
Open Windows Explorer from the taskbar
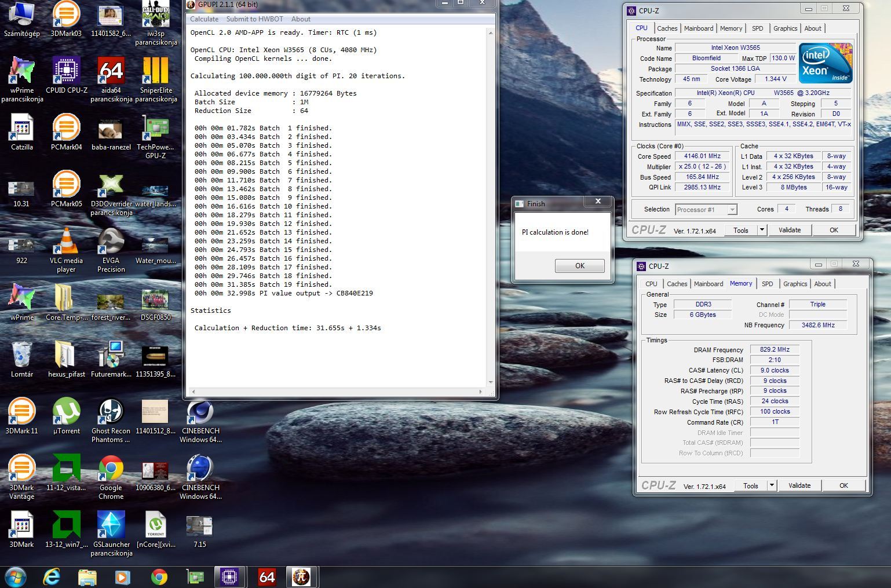pyautogui.click(x=87, y=577)
